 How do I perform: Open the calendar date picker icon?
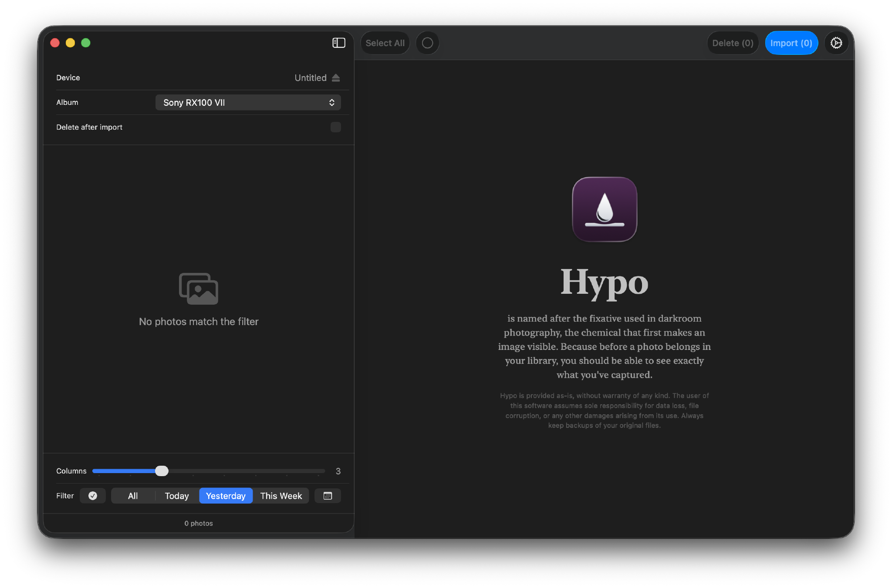pyautogui.click(x=328, y=496)
